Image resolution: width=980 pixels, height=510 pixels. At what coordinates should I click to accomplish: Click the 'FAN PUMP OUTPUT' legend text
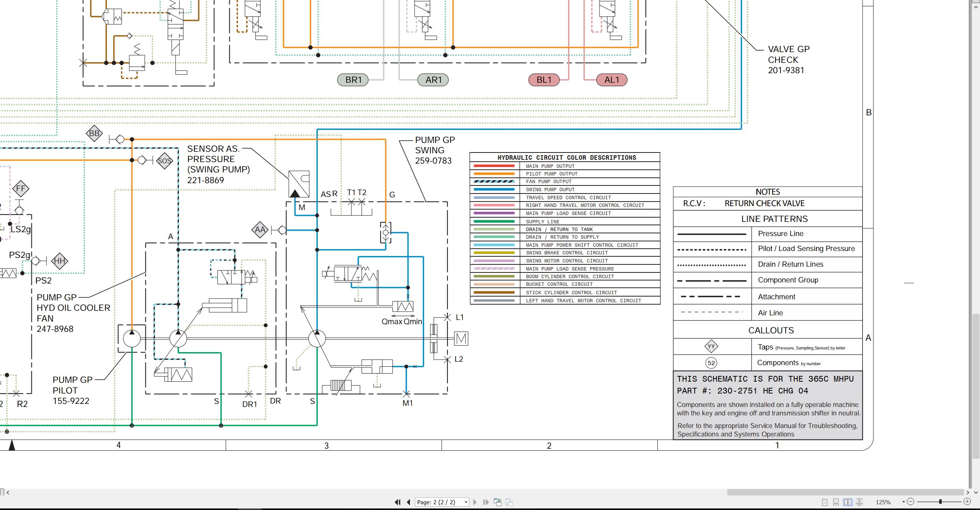tap(548, 182)
